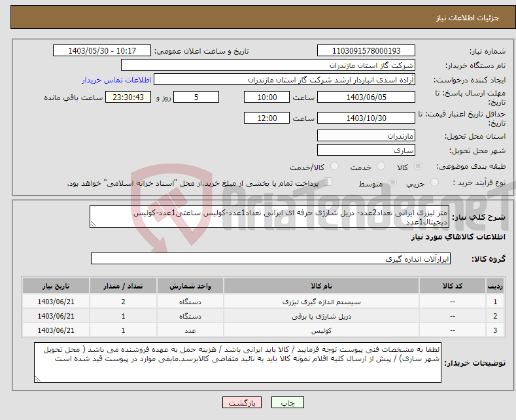Select the کالا radio button
The image size is (516, 420).
point(418,166)
